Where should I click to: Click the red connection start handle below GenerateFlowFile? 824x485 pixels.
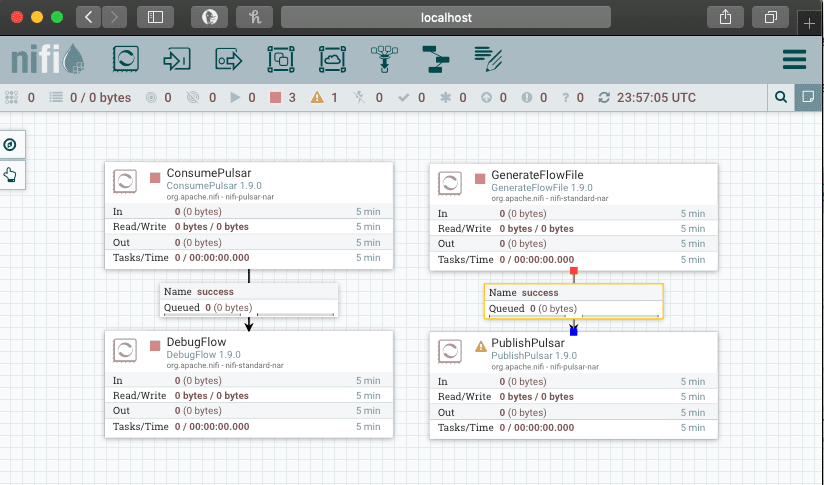coord(574,271)
